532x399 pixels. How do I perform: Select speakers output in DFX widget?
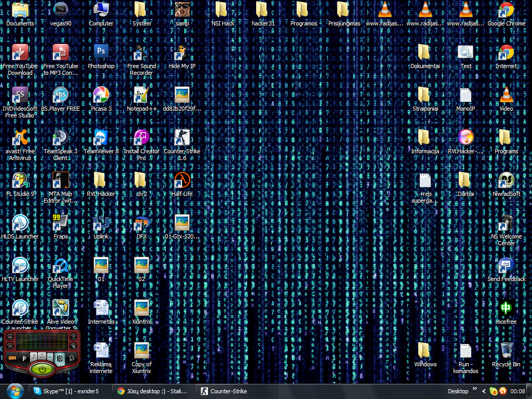[x=60, y=360]
